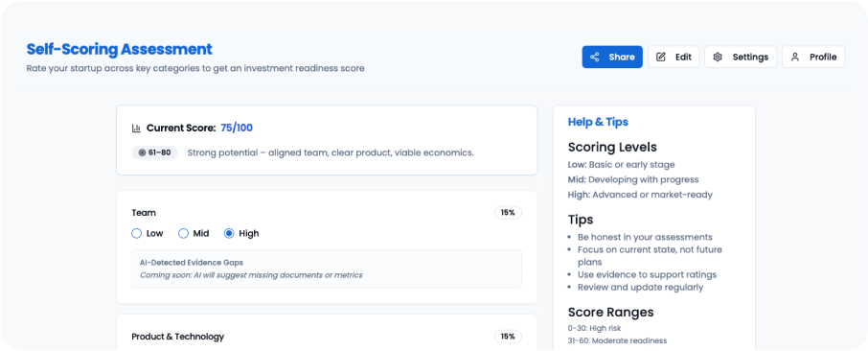
Task: Click the Share button
Action: point(612,58)
